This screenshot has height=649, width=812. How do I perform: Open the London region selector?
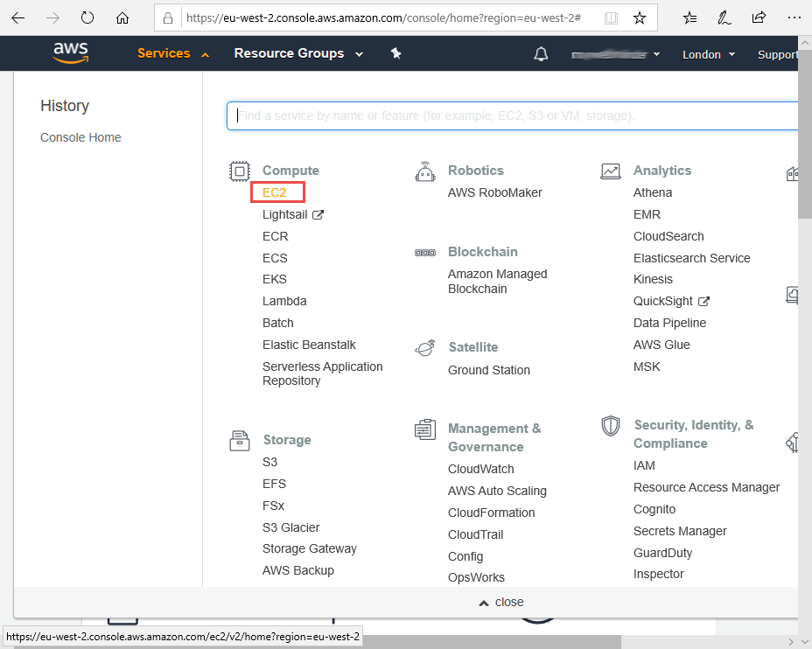pyautogui.click(x=709, y=54)
